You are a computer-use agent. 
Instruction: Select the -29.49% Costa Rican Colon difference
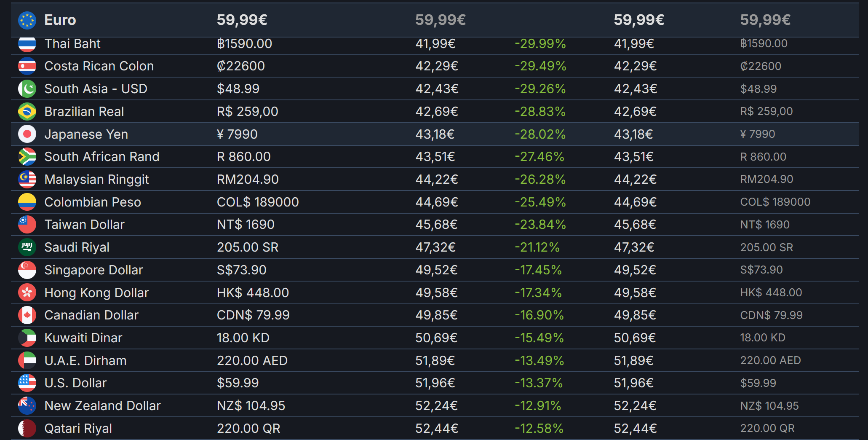[540, 66]
